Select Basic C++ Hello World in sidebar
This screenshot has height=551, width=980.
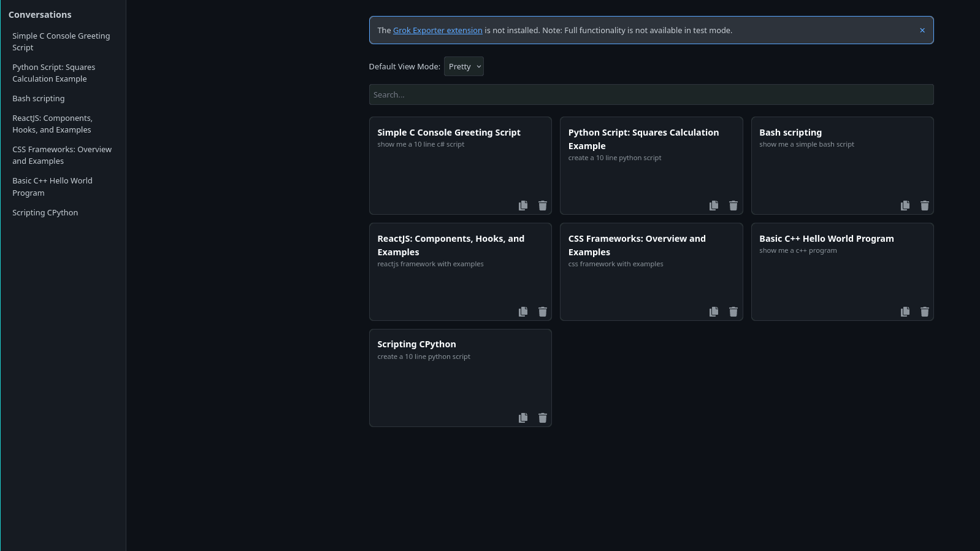pos(52,187)
